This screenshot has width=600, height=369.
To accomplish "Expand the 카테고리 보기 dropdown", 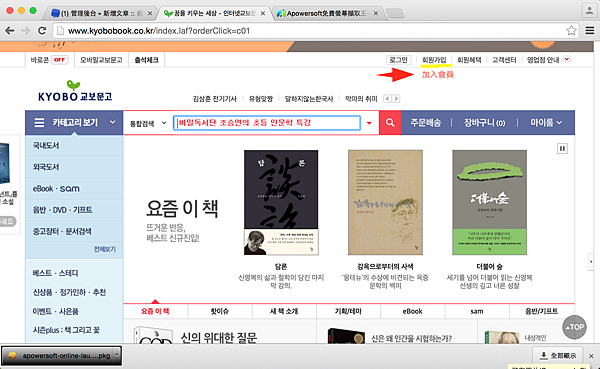I will tap(112, 122).
